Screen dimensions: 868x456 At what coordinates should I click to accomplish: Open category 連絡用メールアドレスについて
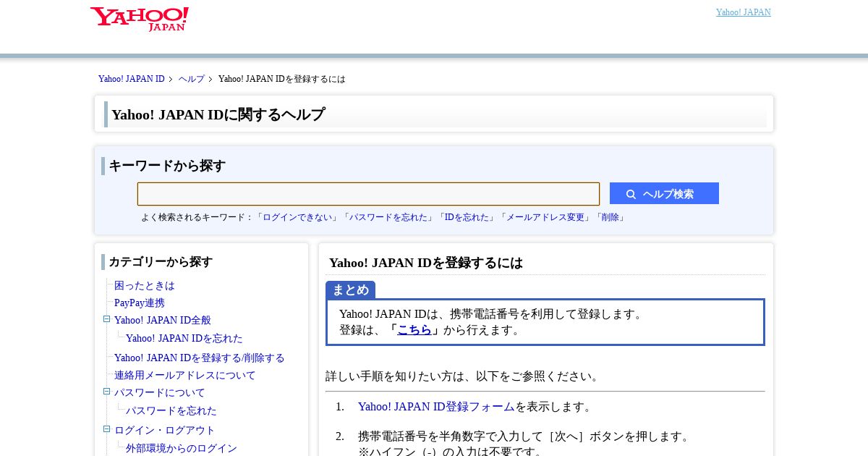185,376
